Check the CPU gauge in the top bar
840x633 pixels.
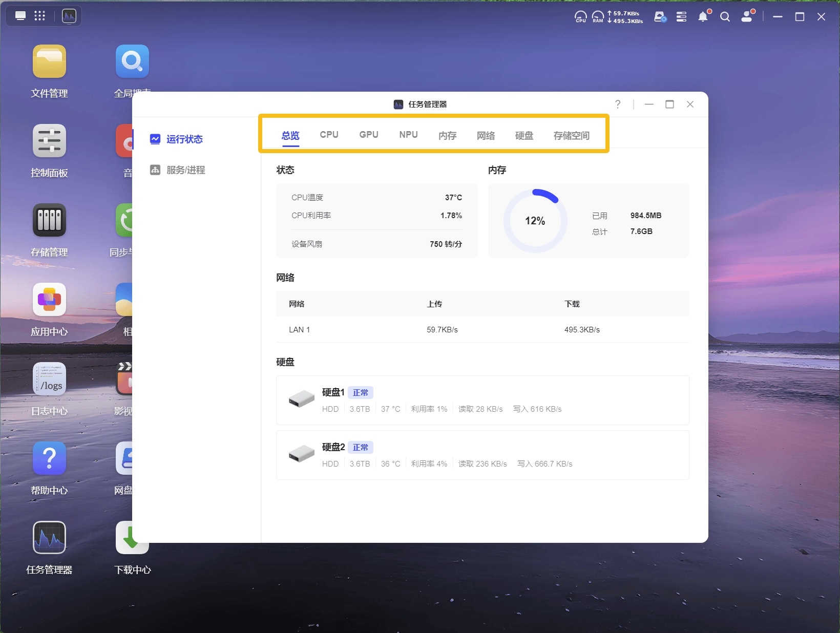[x=581, y=17]
